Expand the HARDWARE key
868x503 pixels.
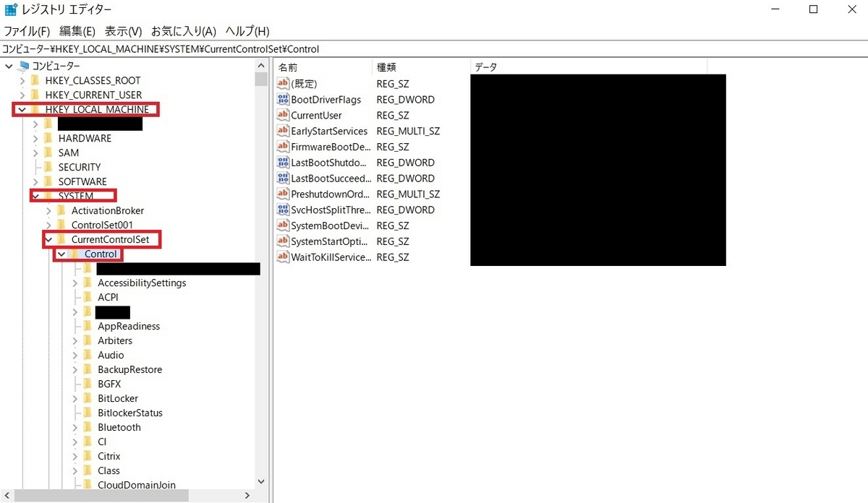pos(35,138)
